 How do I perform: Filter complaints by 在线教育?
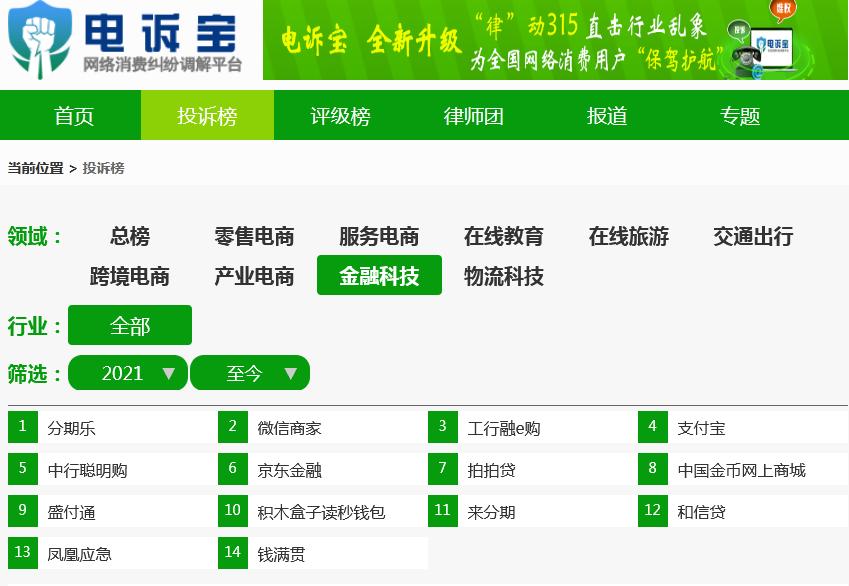point(503,236)
